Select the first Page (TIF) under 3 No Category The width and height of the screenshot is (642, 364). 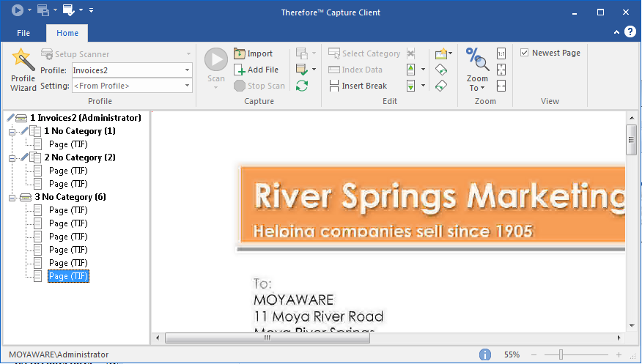click(68, 210)
